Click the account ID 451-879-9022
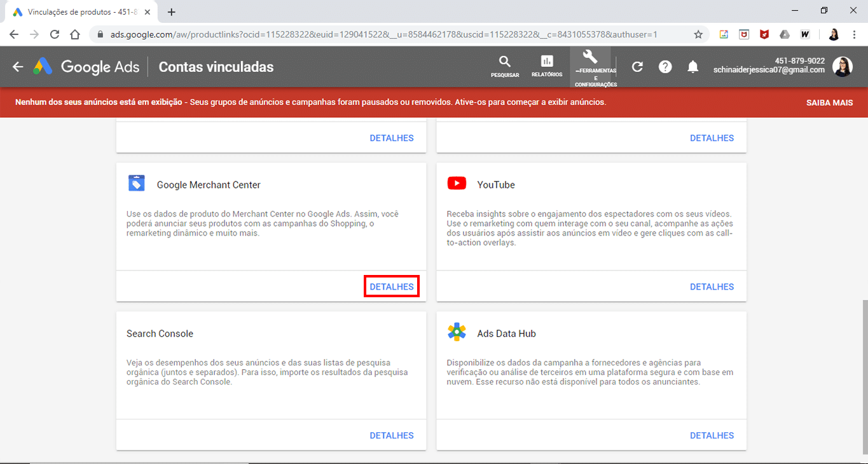The image size is (868, 464). tap(799, 61)
